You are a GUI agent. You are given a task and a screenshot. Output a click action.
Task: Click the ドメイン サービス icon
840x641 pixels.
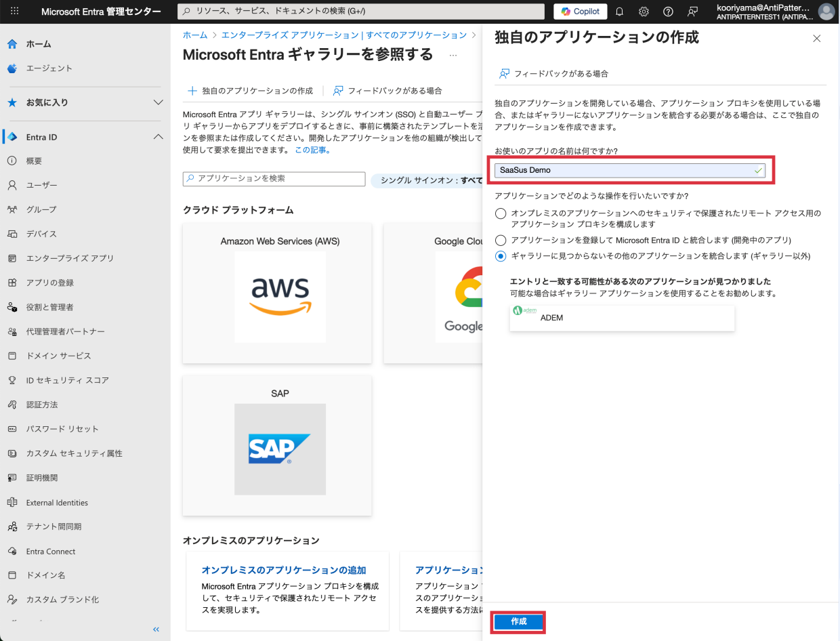coord(12,356)
